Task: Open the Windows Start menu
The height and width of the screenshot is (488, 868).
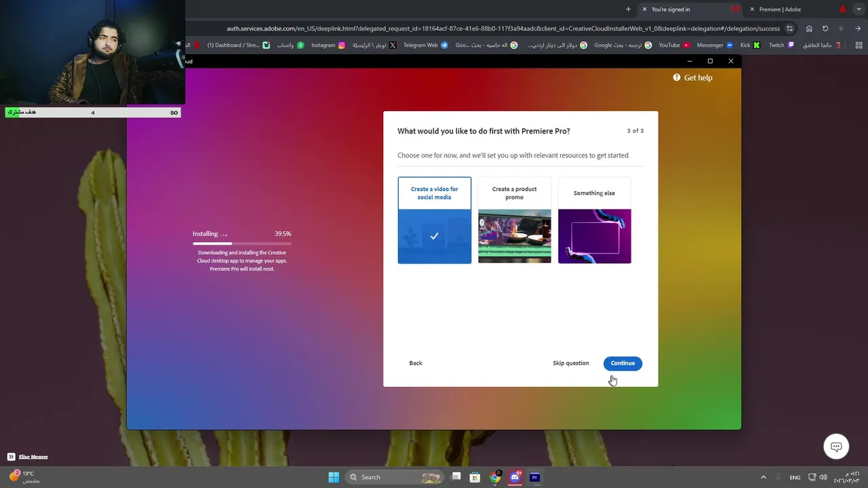Action: pos(334,477)
